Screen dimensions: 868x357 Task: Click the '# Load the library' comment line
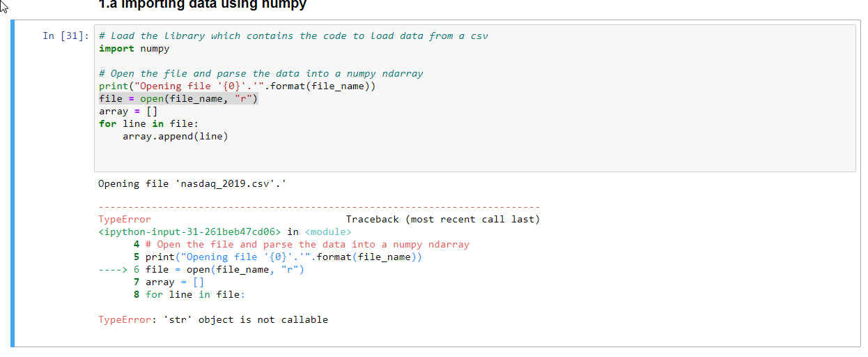coord(293,36)
